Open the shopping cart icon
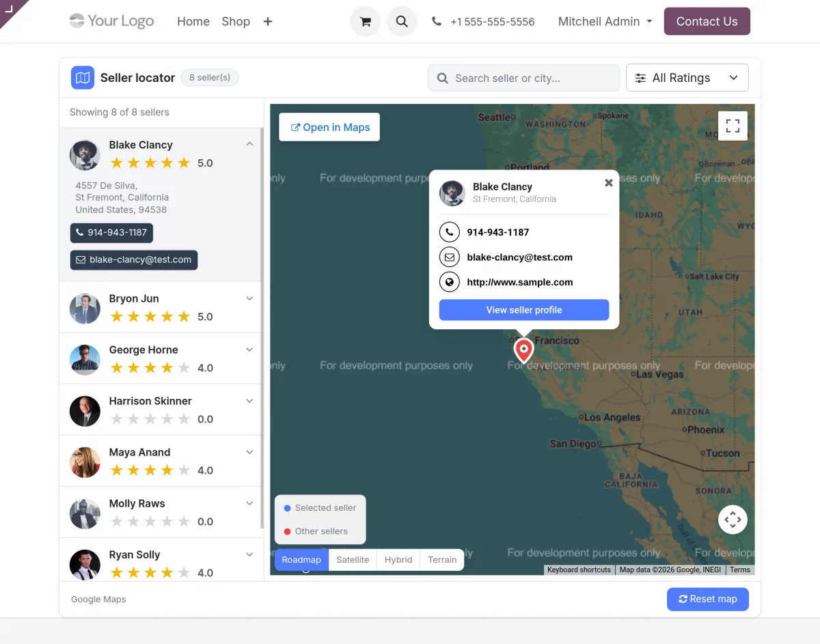 (x=366, y=21)
